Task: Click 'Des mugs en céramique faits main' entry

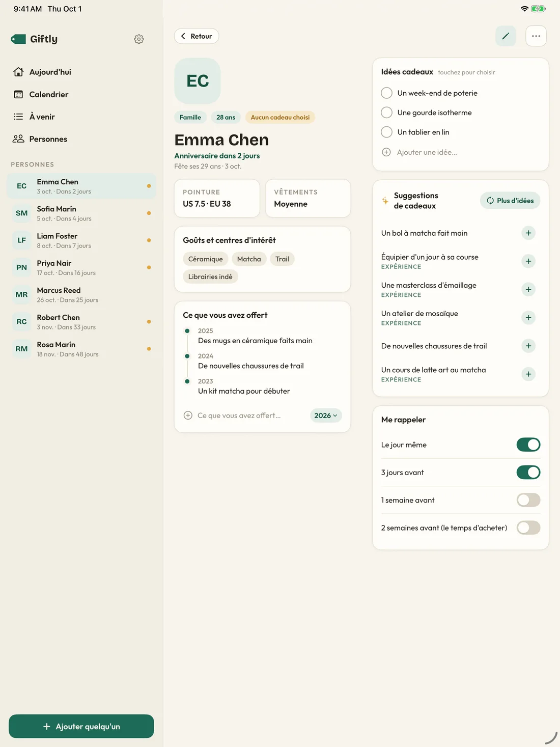Action: pos(255,341)
